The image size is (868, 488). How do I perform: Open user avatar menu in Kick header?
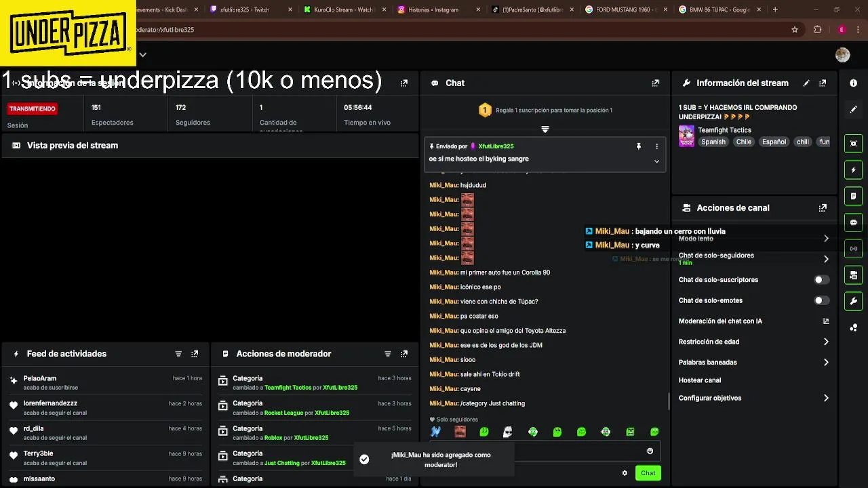coord(843,55)
